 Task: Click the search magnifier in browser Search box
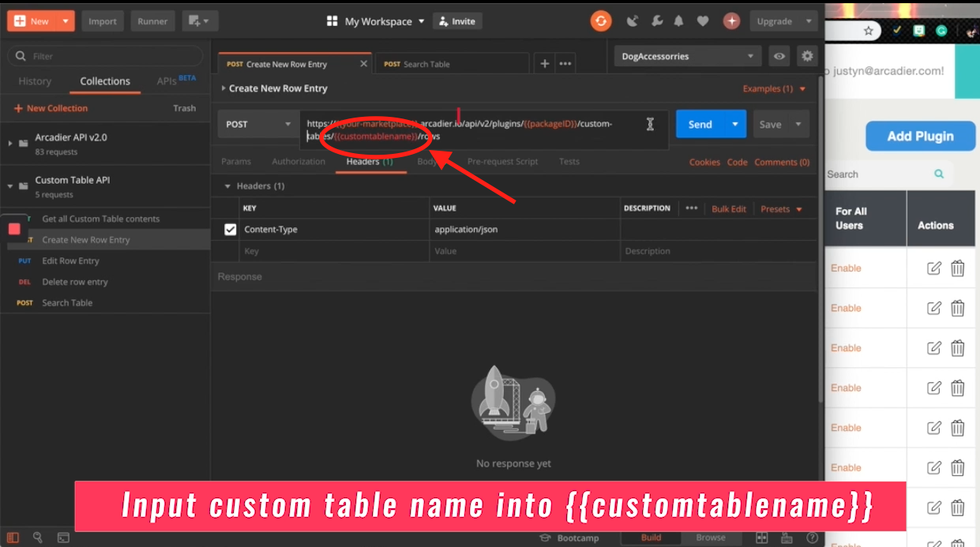click(x=939, y=174)
